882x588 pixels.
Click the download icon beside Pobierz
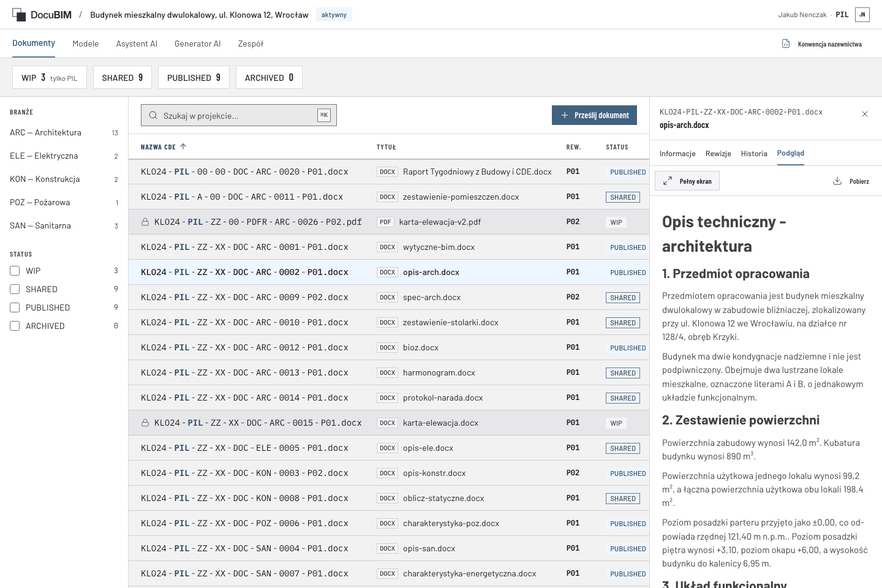[837, 181]
